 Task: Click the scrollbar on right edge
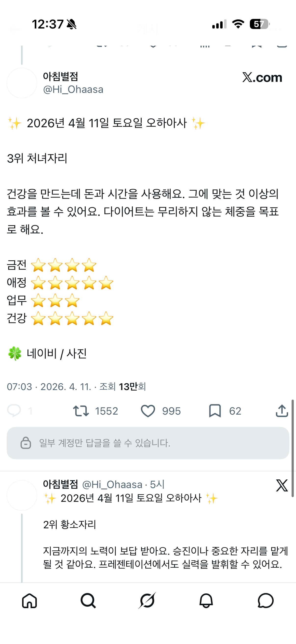(x=292, y=448)
